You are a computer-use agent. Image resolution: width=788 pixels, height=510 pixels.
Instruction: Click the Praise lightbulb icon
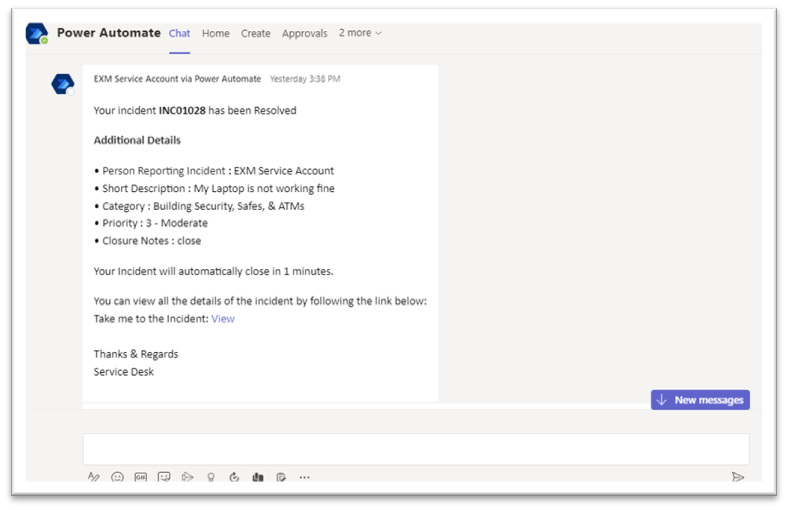pyautogui.click(x=211, y=477)
